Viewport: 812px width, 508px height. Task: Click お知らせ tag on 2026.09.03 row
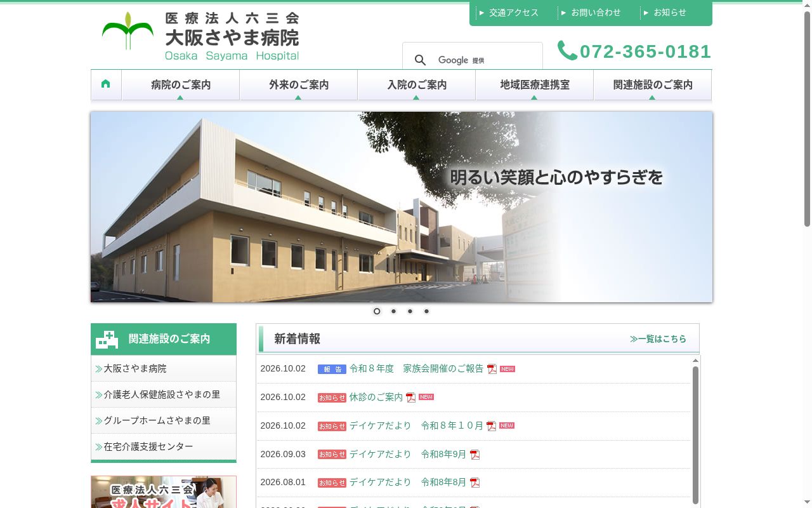pyautogui.click(x=332, y=455)
